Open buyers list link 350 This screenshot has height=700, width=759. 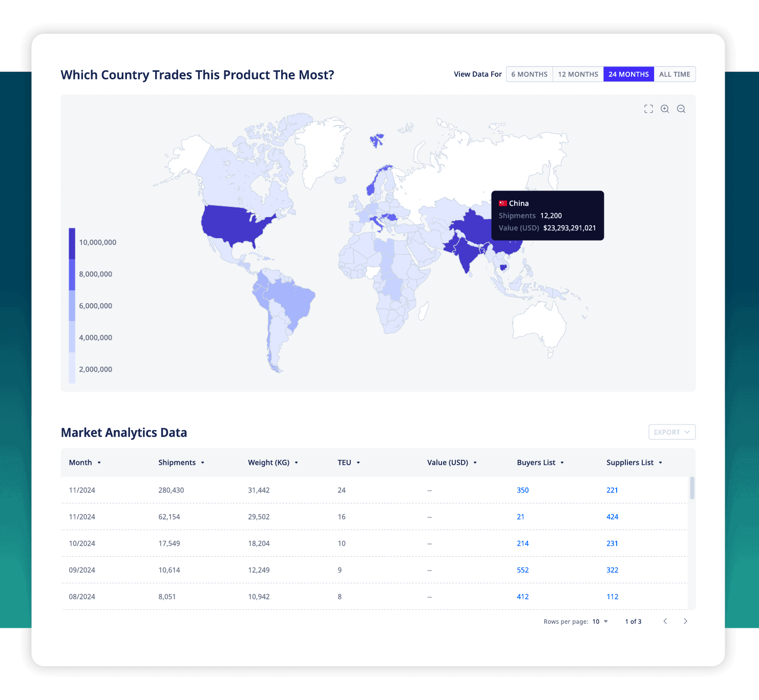tap(523, 490)
